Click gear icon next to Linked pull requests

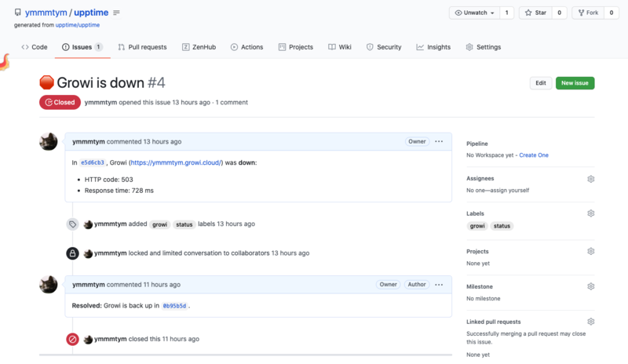point(591,322)
